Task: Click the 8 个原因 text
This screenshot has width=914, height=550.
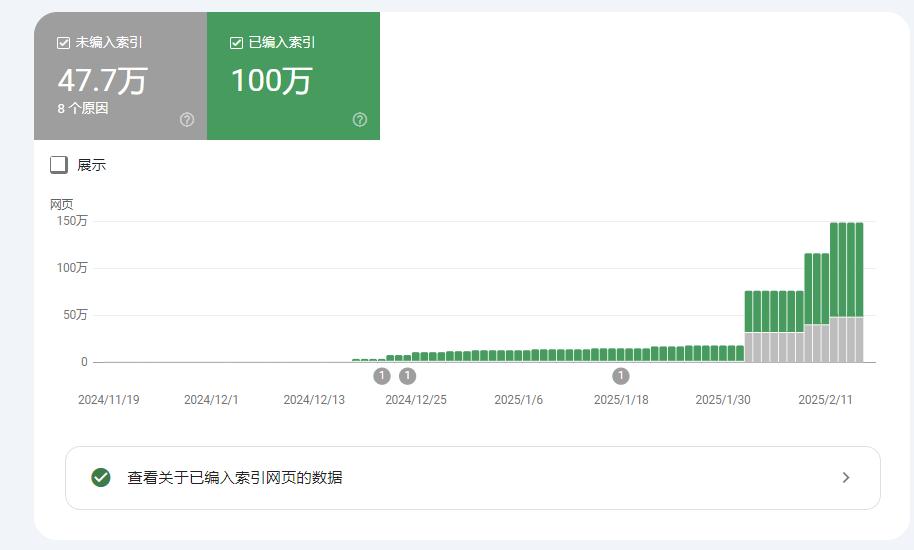Action: [x=83, y=108]
